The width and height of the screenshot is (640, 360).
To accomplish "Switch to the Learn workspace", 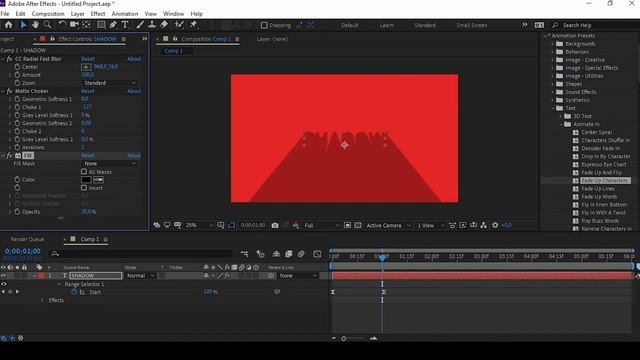I will [386, 25].
